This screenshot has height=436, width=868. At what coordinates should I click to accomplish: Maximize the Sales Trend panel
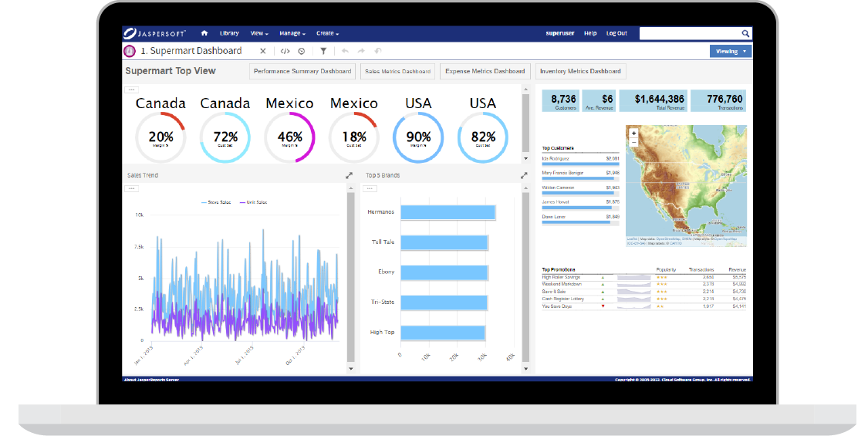(350, 175)
